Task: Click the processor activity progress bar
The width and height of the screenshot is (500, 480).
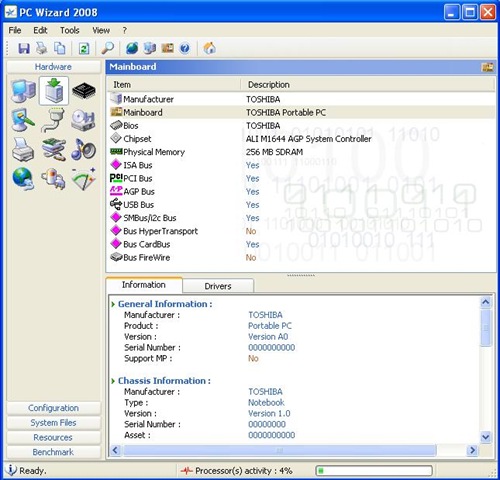Action: point(374,471)
